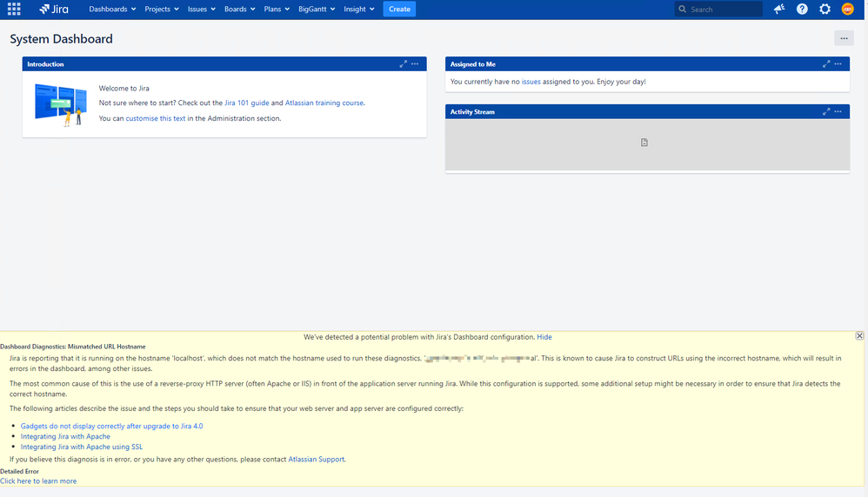The width and height of the screenshot is (868, 497).
Task: Maximize the Activity Stream gadget
Action: [826, 112]
